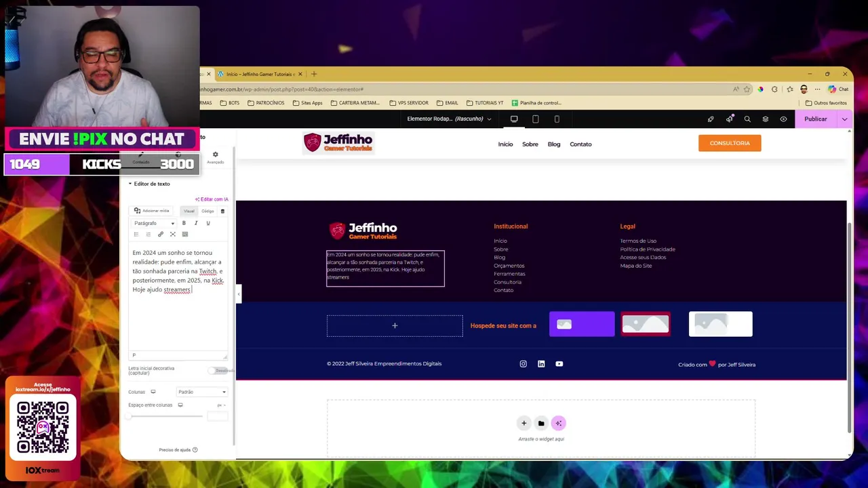This screenshot has height=488, width=868.
Task: Insert bulleted list
Action: click(136, 235)
